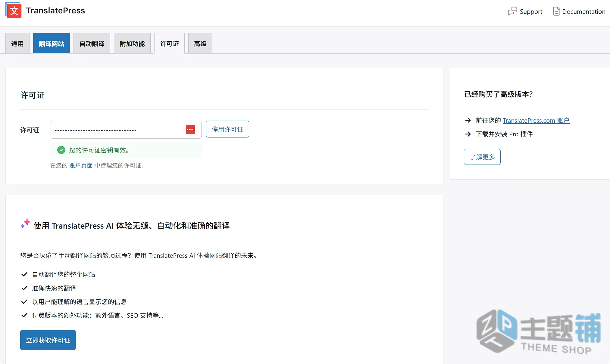The image size is (610, 364).
Task: Click the TranslatePress title text
Action: pyautogui.click(x=55, y=11)
